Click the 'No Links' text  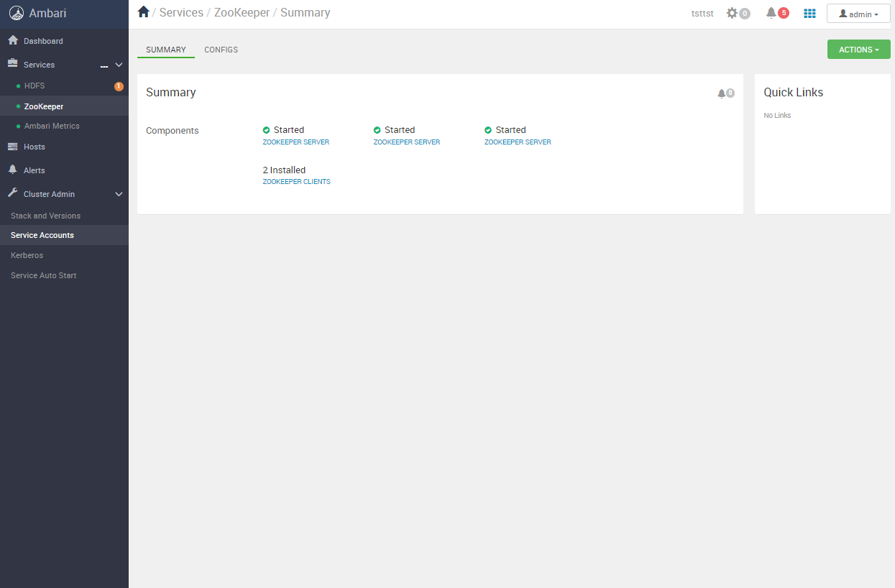pos(777,115)
